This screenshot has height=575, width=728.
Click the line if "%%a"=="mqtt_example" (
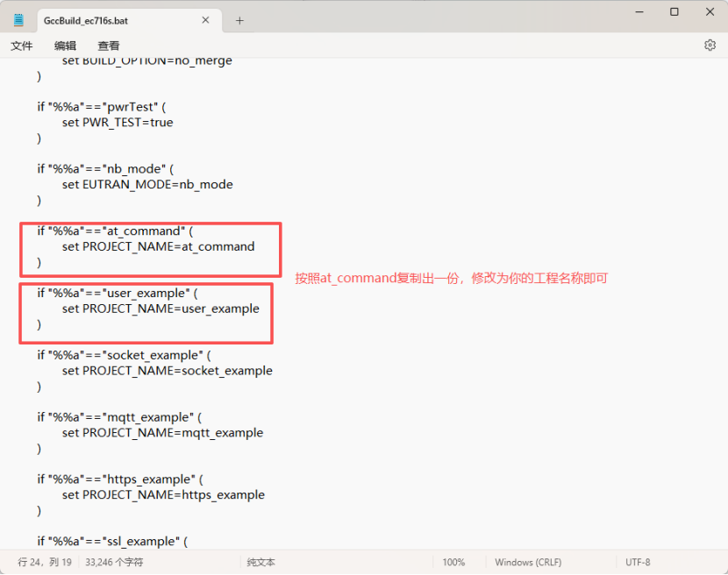click(x=119, y=418)
